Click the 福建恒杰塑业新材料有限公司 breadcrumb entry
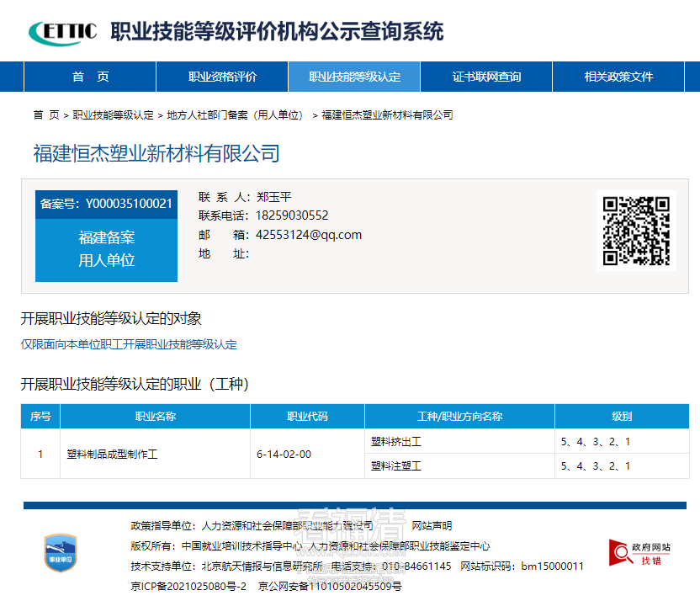This screenshot has height=601, width=700. [388, 115]
